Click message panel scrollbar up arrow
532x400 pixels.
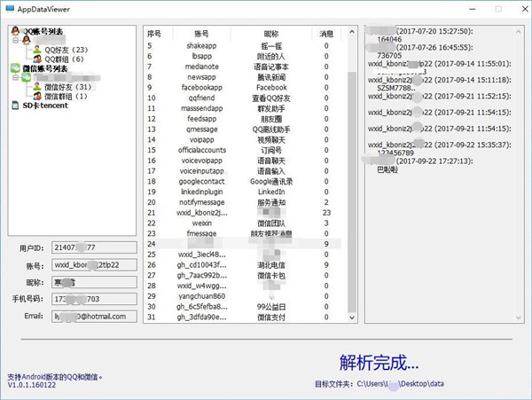click(x=519, y=32)
